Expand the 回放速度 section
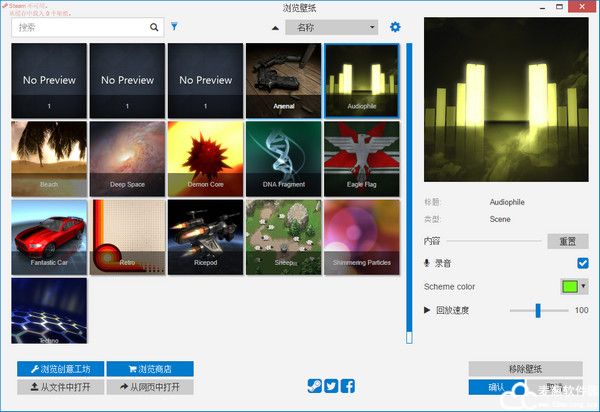Viewport: 600px width, 412px height. [x=428, y=311]
